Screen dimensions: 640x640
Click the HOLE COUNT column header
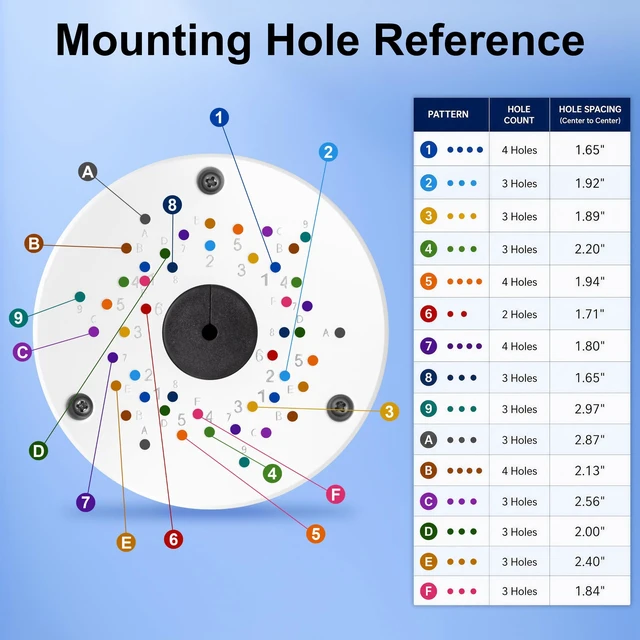[519, 114]
